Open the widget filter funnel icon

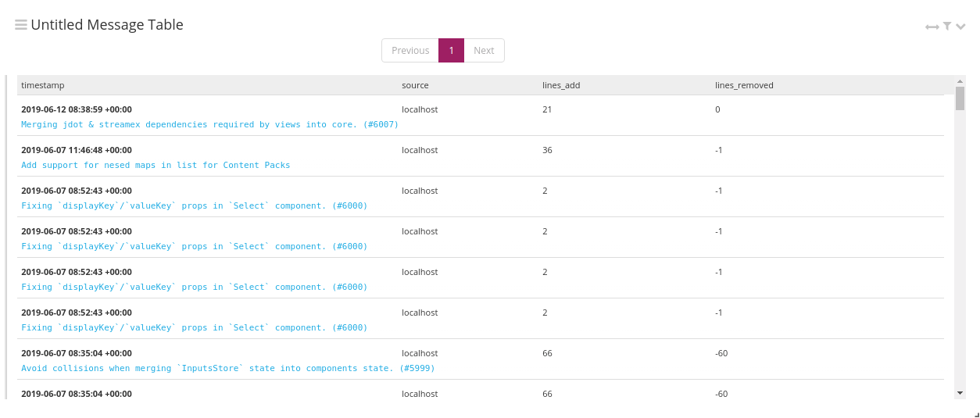[947, 26]
